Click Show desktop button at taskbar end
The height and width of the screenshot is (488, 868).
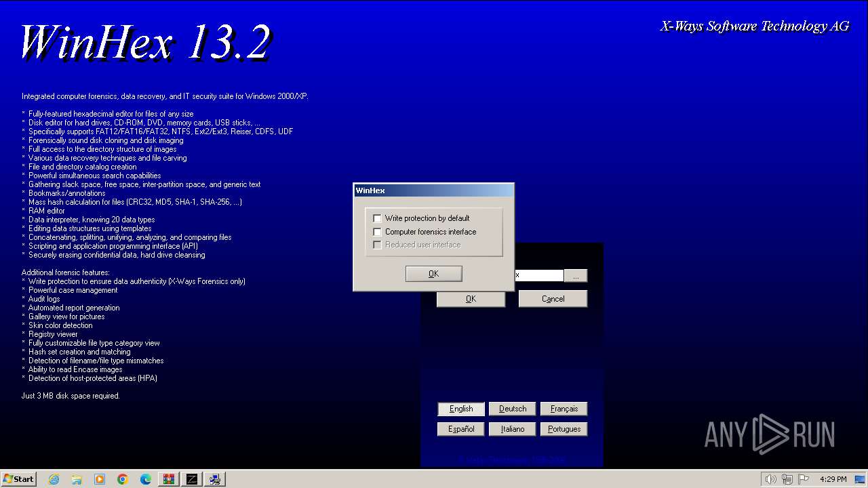click(x=861, y=479)
